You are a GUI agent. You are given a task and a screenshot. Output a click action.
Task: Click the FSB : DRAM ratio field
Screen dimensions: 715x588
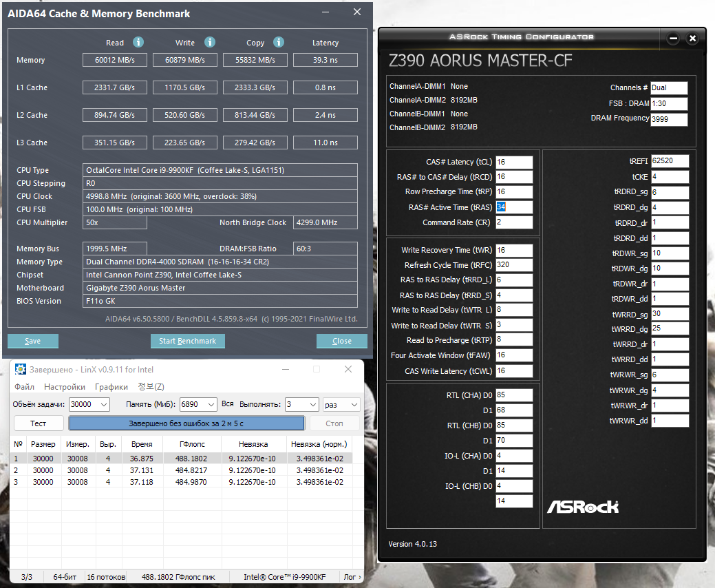tap(668, 103)
